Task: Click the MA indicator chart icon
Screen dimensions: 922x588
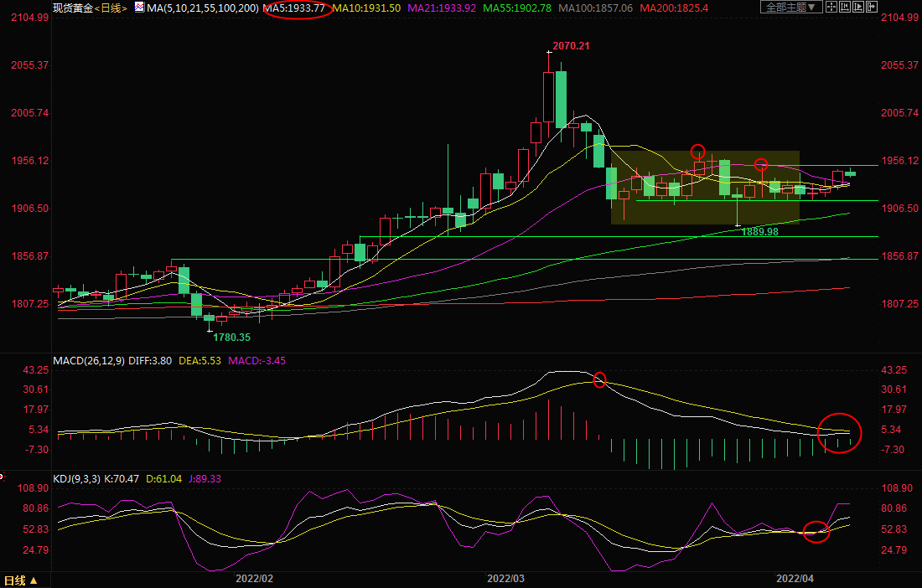Action: [x=138, y=8]
